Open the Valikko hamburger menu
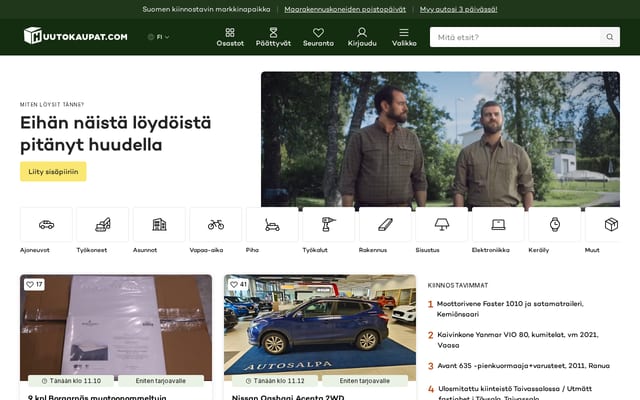The width and height of the screenshot is (640, 400). pos(404,37)
